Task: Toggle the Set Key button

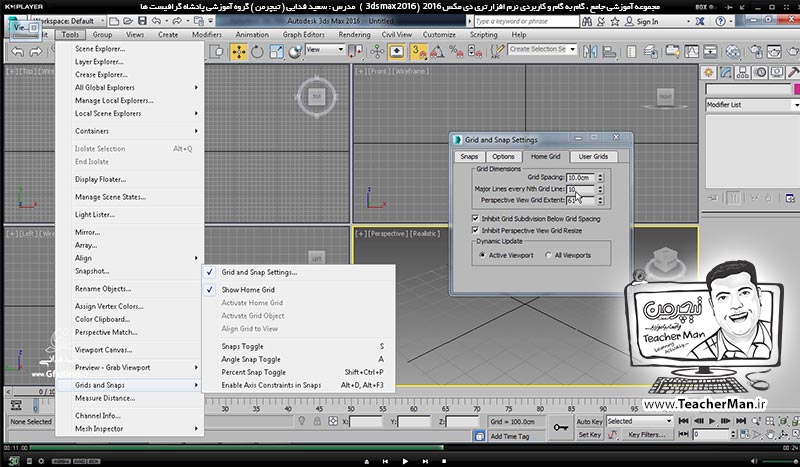Action: [590, 435]
